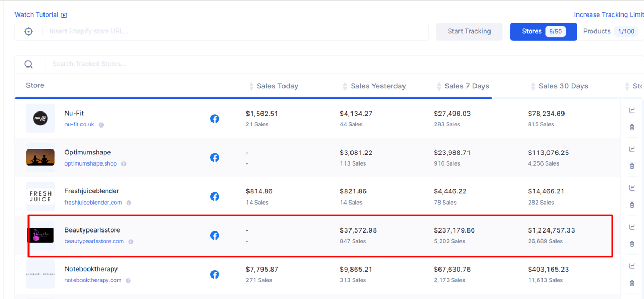This screenshot has height=299, width=644.
Task: Open Facebook ads icon for Beautypearlsstore
Action: click(215, 235)
